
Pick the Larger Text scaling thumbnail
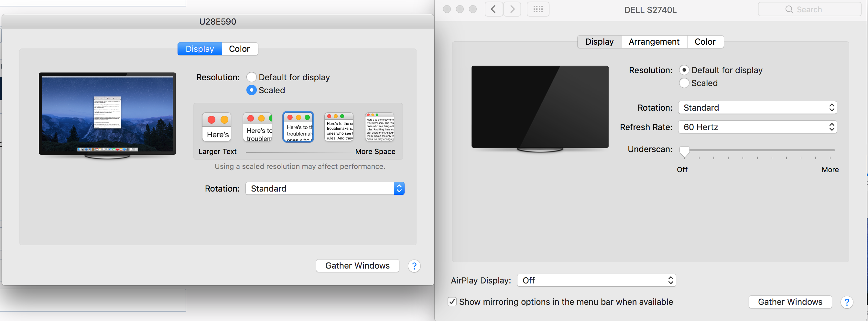217,127
